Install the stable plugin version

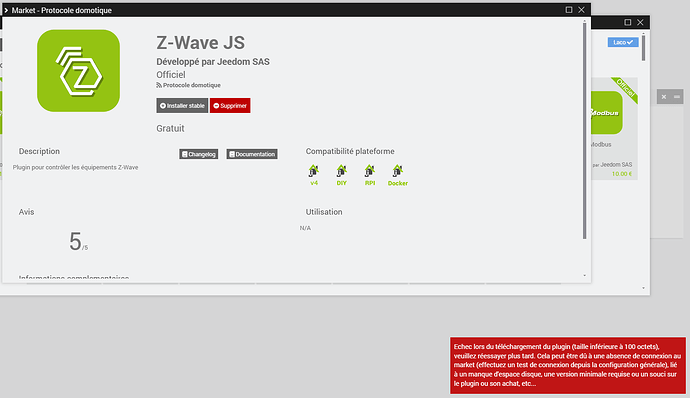(x=182, y=106)
